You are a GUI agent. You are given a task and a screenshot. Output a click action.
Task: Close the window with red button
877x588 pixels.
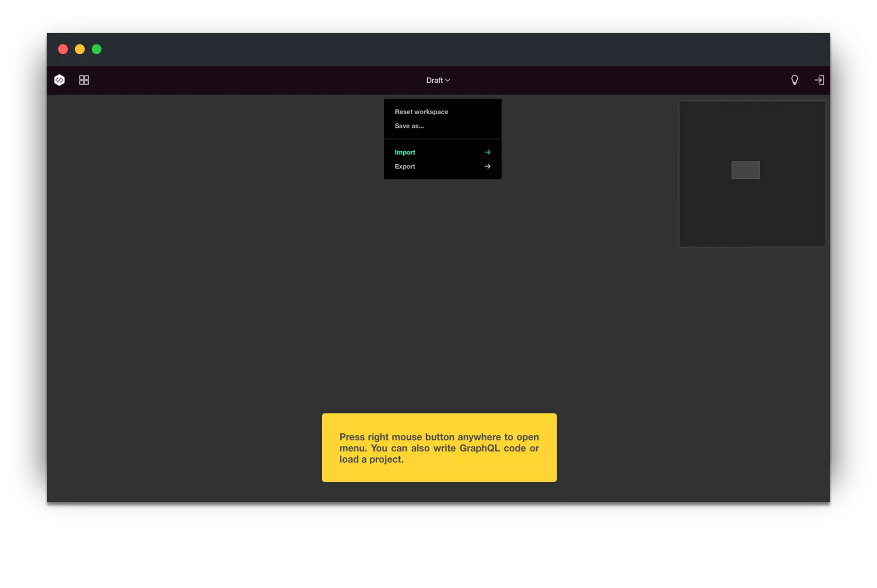click(63, 49)
